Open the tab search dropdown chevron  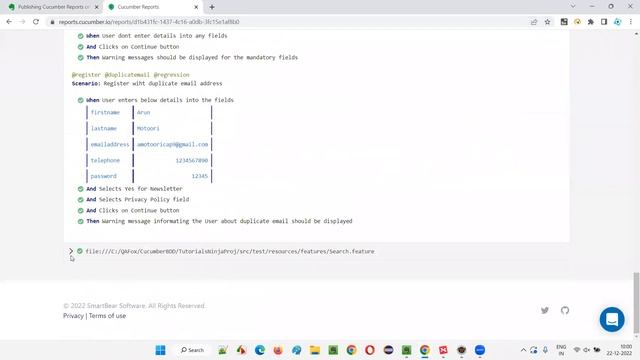pos(573,7)
